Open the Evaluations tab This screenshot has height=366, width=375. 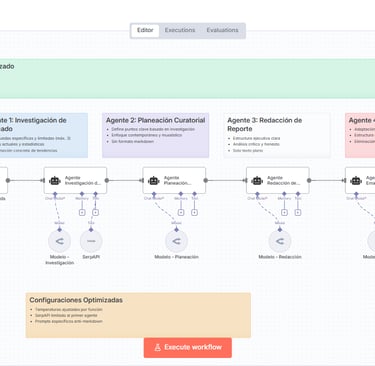222,30
